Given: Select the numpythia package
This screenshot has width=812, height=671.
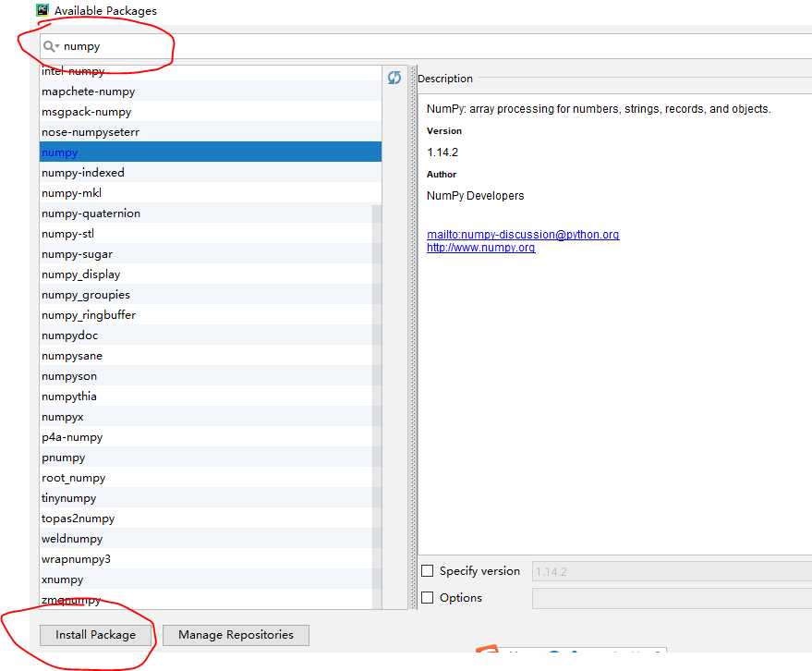Looking at the screenshot, I should coord(211,396).
